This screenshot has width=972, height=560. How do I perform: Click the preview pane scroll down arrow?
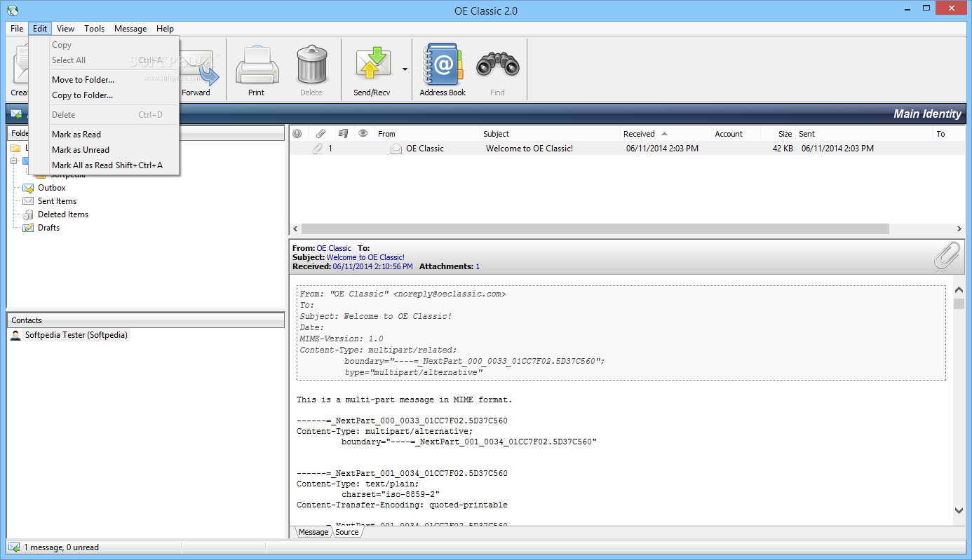click(x=959, y=510)
